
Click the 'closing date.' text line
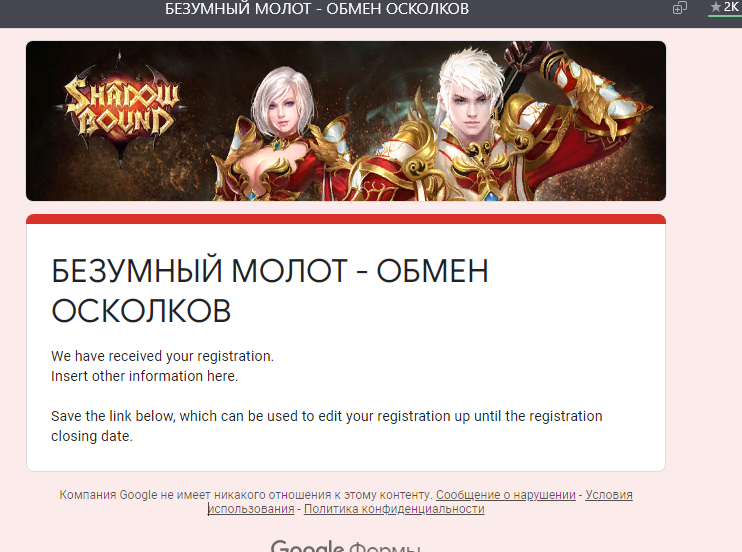pos(92,436)
